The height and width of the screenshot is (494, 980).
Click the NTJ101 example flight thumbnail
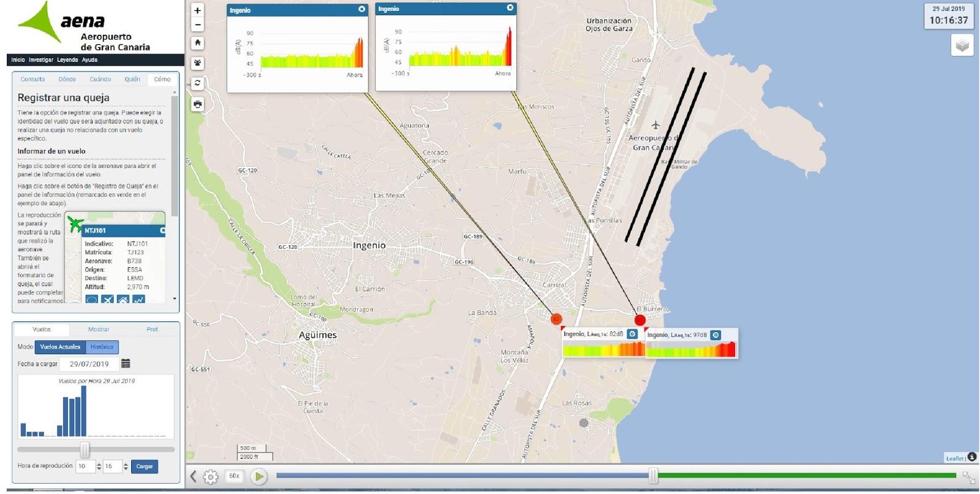(x=115, y=257)
